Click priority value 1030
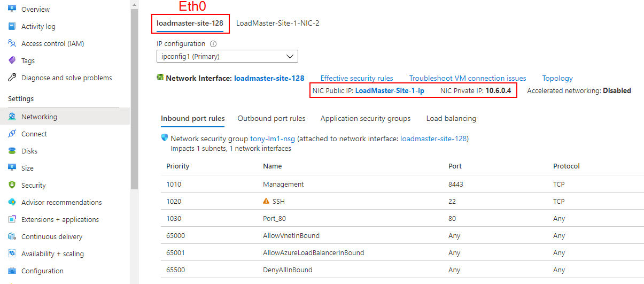Screen dimensions: 644x284 click(174, 219)
